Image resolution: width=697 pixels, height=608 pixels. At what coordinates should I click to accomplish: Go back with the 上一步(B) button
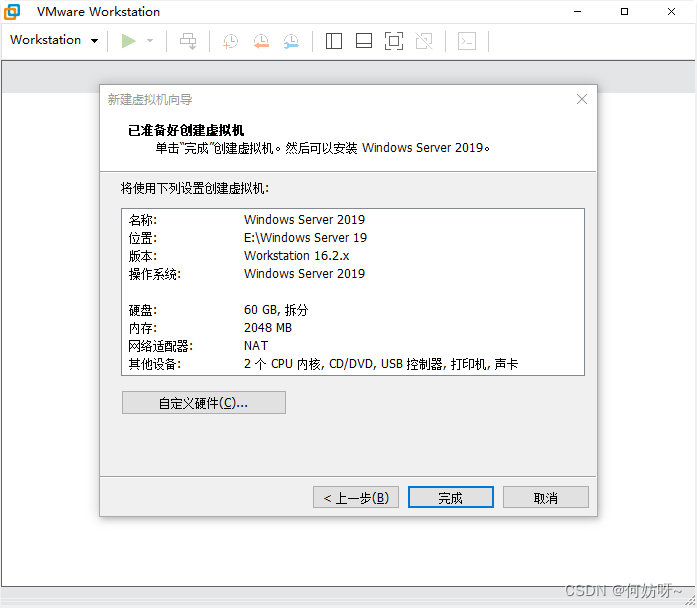356,497
